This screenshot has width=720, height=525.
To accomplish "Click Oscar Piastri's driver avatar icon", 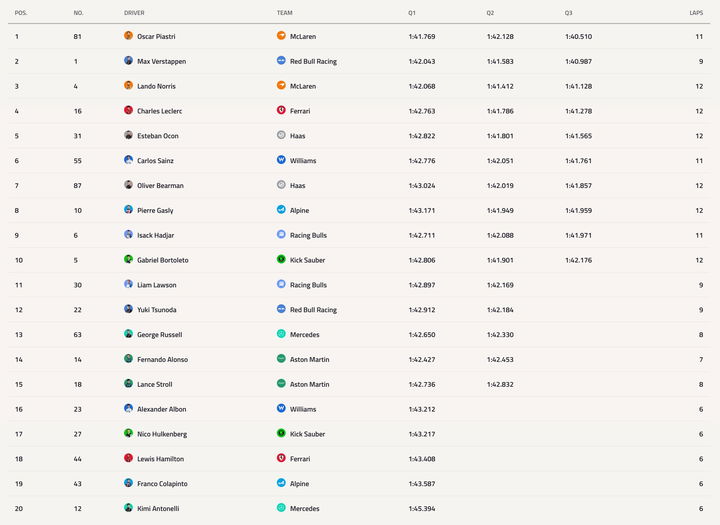I will click(x=129, y=35).
